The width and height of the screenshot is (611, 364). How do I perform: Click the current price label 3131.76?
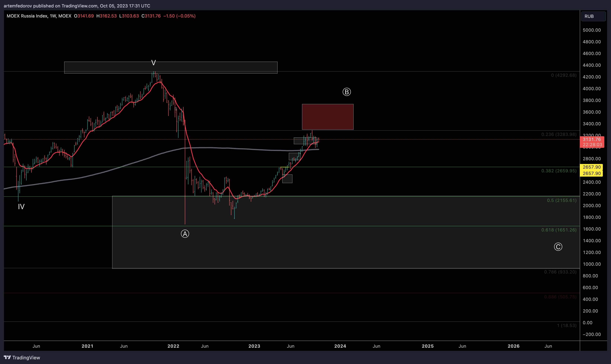592,139
